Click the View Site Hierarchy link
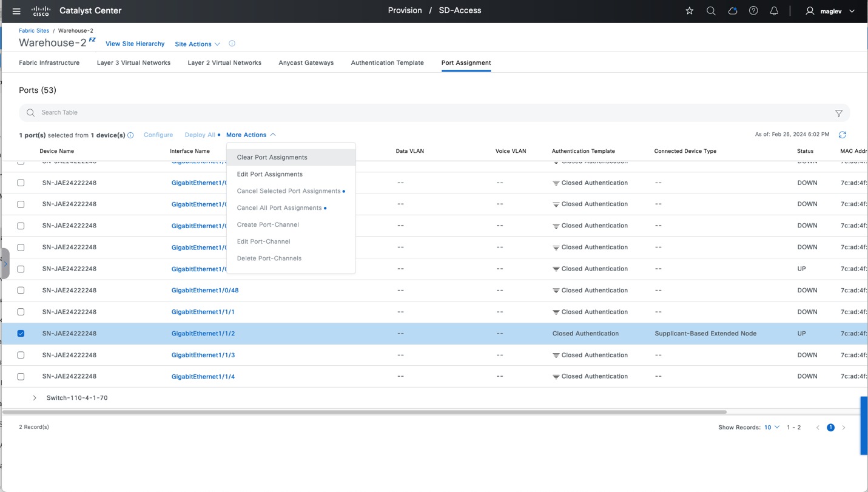Image resolution: width=868 pixels, height=492 pixels. tap(135, 44)
